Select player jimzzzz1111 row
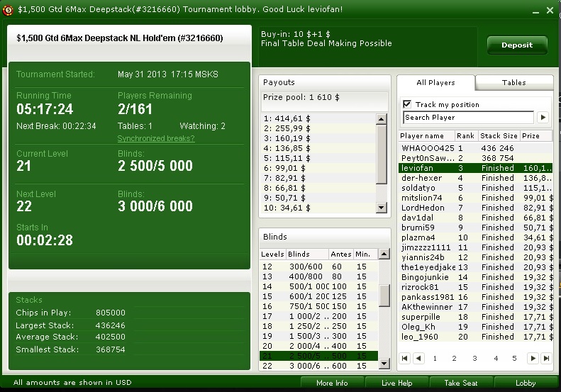Viewport: 561px width, 392px height. coord(475,247)
